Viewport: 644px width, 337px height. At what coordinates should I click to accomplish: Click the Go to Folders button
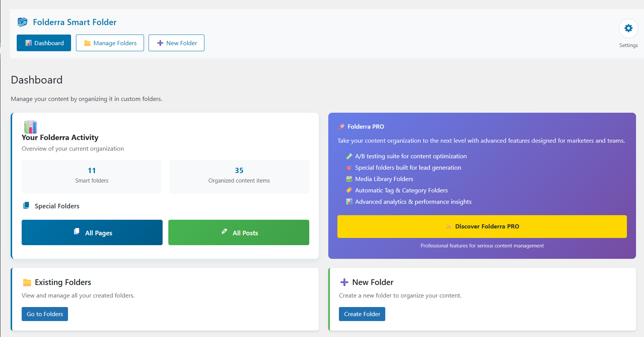click(x=45, y=314)
